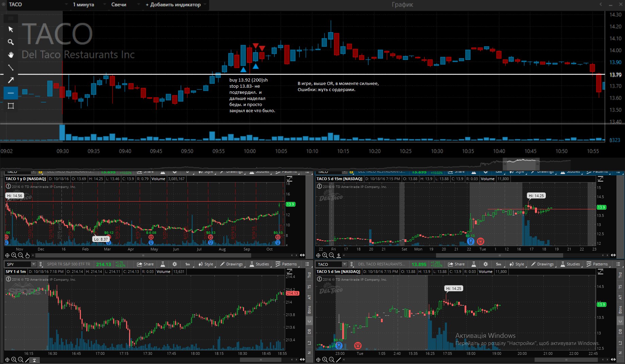Image resolution: width=625 pixels, height=364 pixels.
Task: Open the flask icon in TACO 5m chart toolbar
Action: coord(473,264)
